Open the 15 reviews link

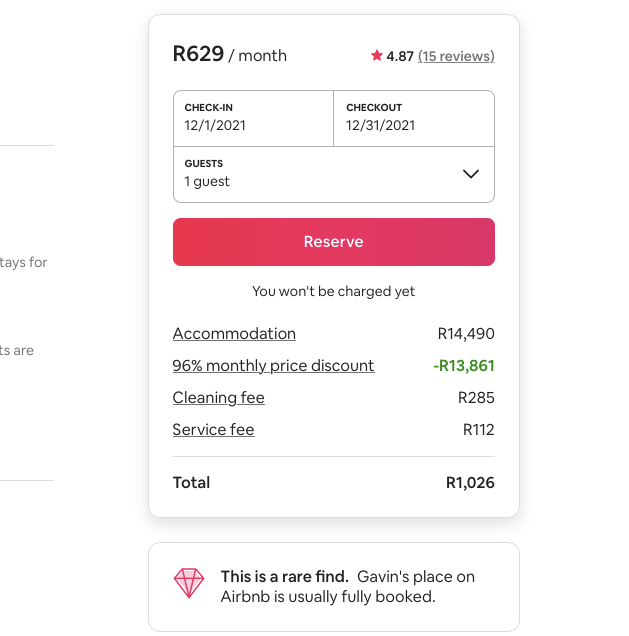pos(456,56)
